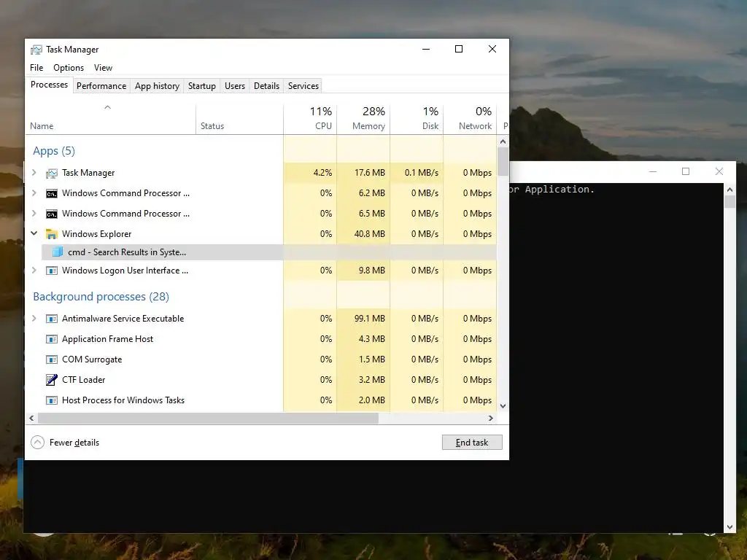Viewport: 747px width, 560px height.
Task: Click the End task button
Action: pyautogui.click(x=472, y=443)
